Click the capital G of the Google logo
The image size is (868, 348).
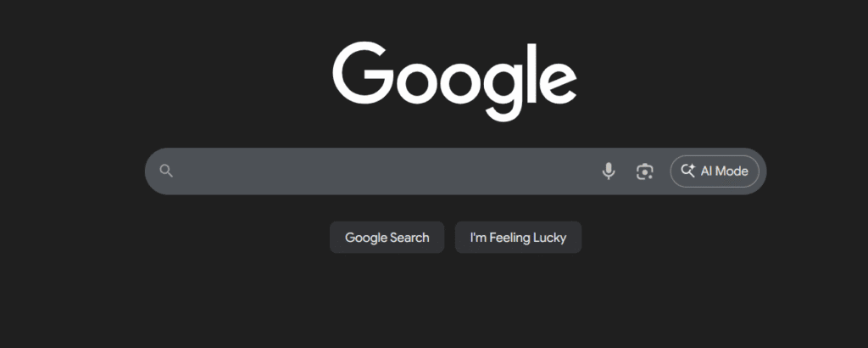click(x=363, y=73)
